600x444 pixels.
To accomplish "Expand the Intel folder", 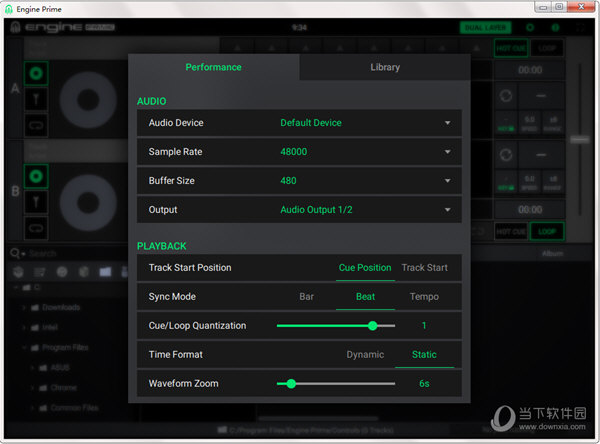I will point(24,327).
